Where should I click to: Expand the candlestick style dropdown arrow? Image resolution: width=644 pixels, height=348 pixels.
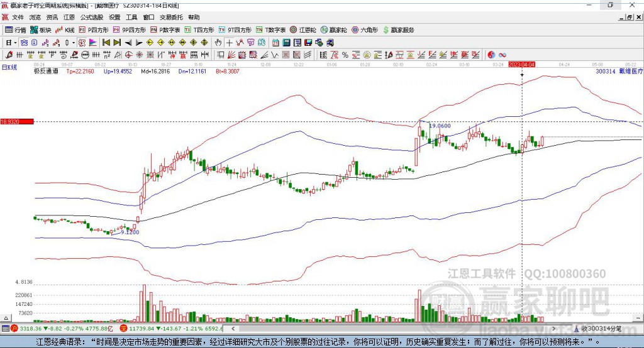point(74,43)
